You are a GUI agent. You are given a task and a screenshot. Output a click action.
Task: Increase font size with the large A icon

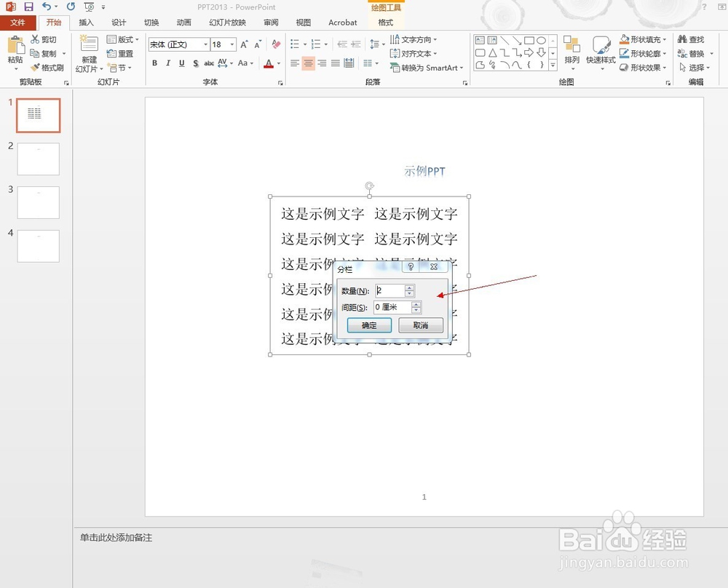pyautogui.click(x=244, y=44)
